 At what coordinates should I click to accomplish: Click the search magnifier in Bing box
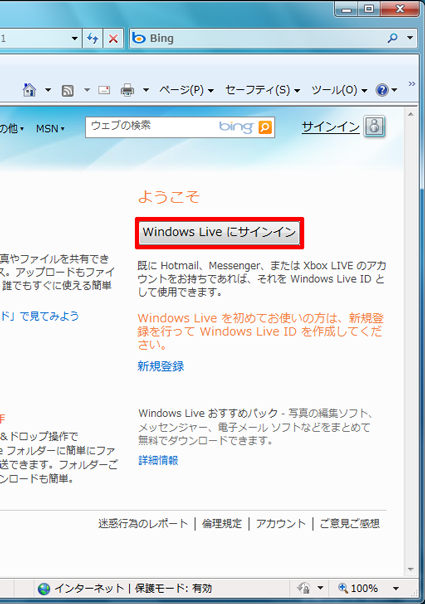pyautogui.click(x=392, y=38)
